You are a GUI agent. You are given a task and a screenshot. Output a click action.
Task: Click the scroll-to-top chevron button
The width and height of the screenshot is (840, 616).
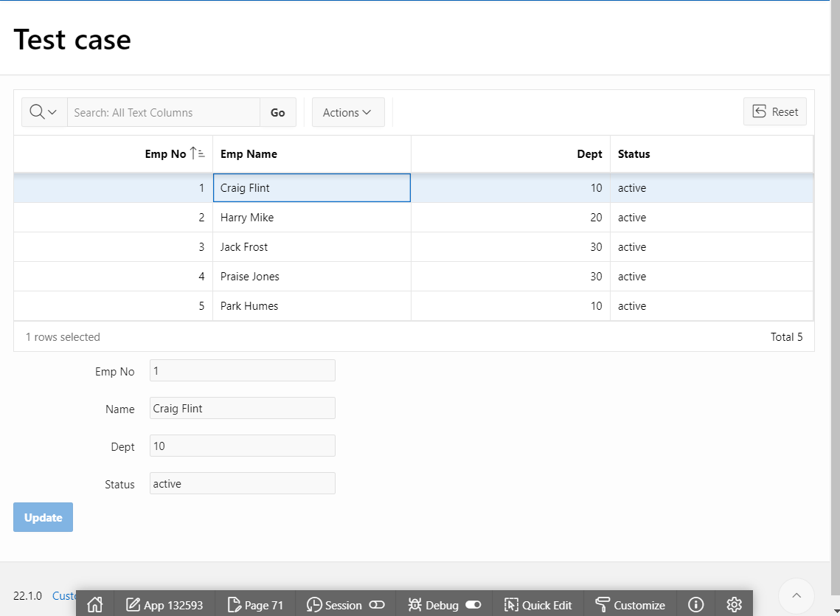coord(796,595)
